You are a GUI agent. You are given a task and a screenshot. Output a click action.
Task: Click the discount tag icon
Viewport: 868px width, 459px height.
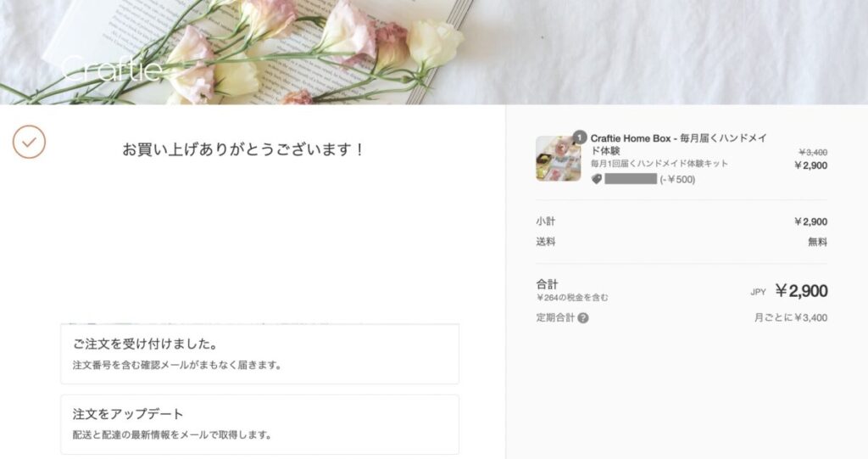click(x=597, y=179)
